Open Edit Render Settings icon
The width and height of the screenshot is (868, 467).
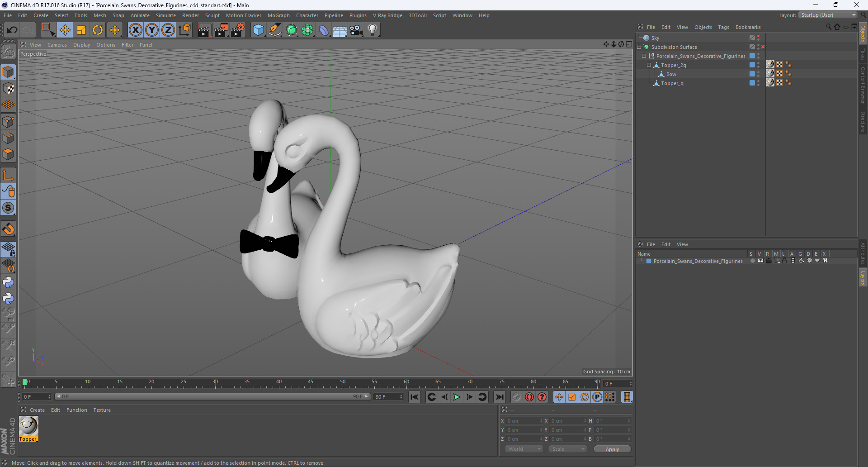tap(238, 30)
